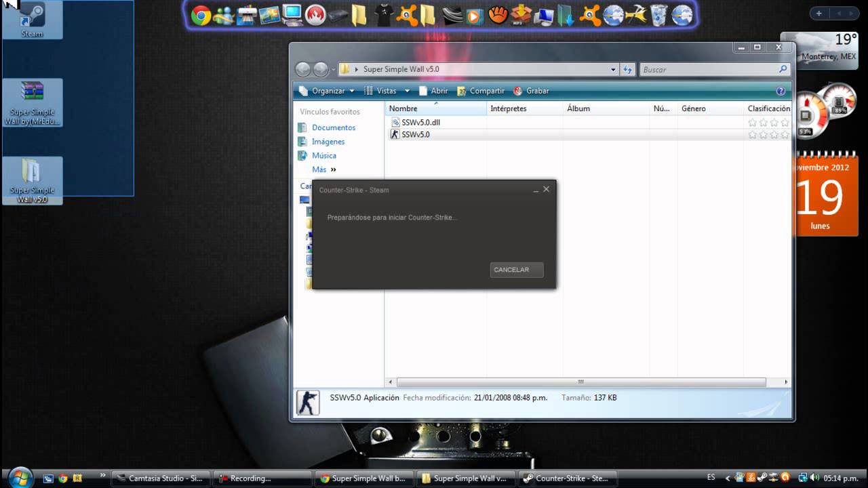Select the Super Simple Wall v5.0 desktop folder
The image size is (868, 488).
(x=32, y=181)
